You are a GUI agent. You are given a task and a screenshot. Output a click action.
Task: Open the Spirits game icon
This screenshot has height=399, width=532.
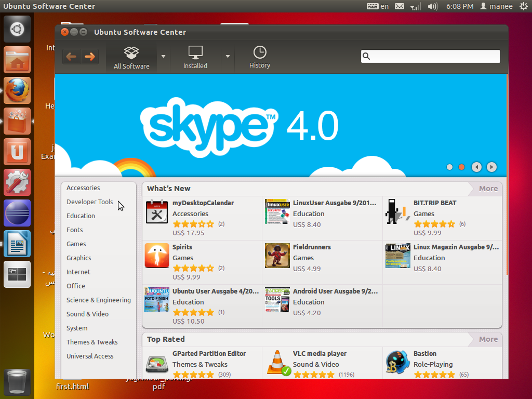click(x=157, y=256)
